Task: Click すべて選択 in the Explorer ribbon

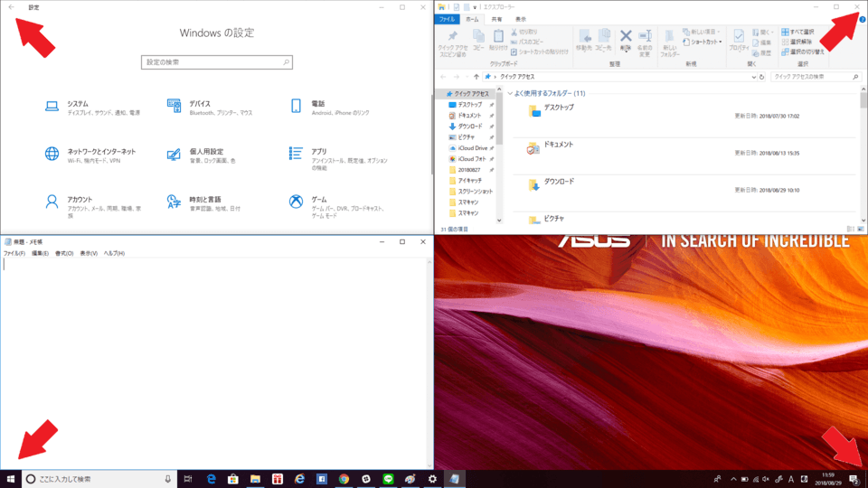Action: (797, 32)
